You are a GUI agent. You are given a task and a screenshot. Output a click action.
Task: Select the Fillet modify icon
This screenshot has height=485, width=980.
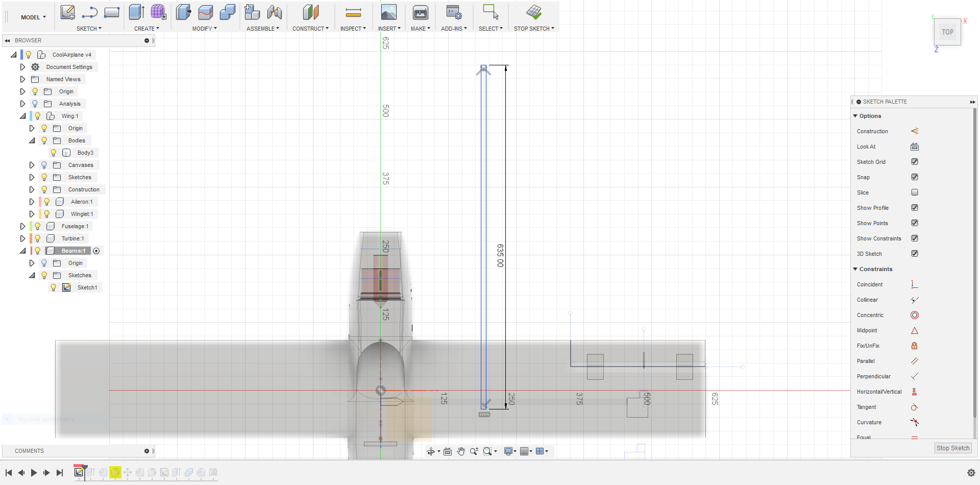pyautogui.click(x=206, y=12)
